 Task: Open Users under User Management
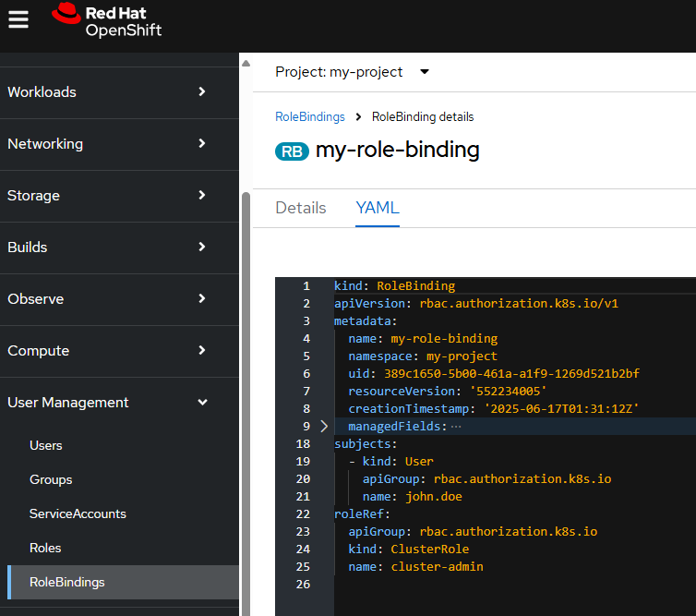pos(46,445)
